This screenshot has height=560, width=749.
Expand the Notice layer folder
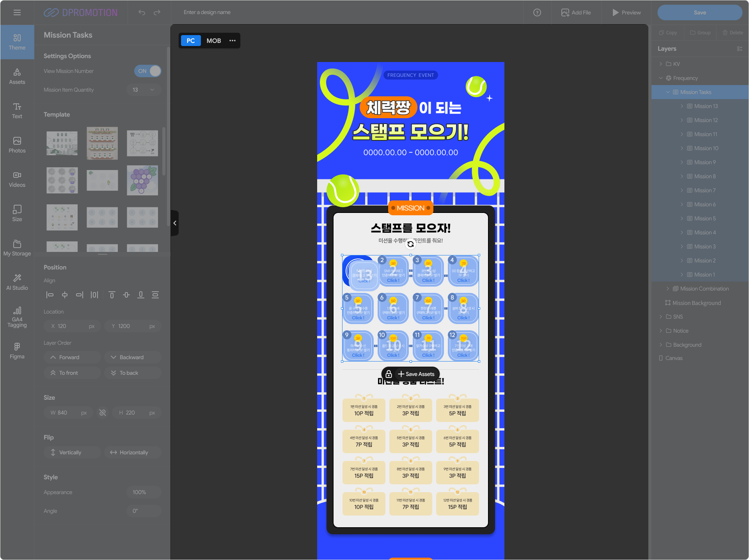[x=661, y=331]
